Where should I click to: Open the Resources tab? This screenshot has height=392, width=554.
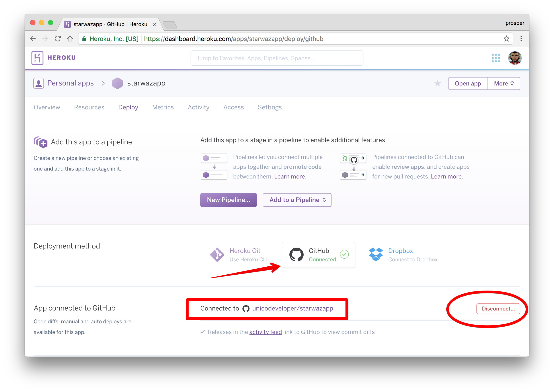89,107
